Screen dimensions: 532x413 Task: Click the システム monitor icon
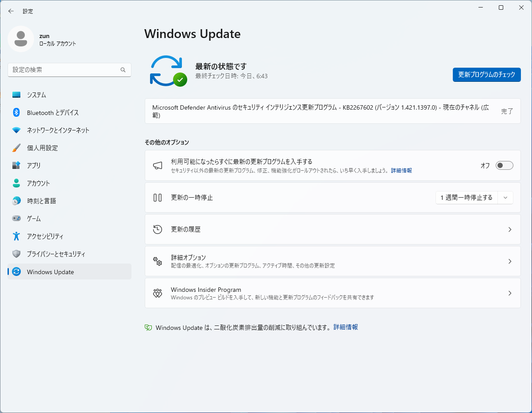16,95
